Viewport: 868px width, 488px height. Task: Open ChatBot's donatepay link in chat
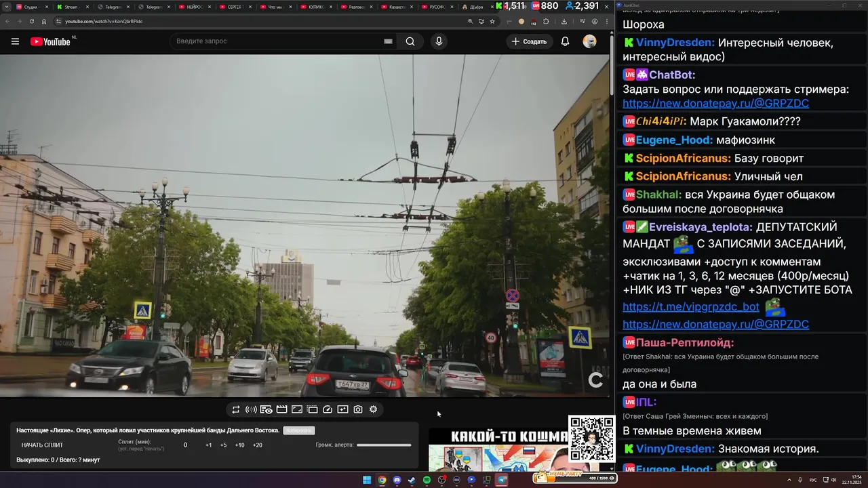point(715,104)
